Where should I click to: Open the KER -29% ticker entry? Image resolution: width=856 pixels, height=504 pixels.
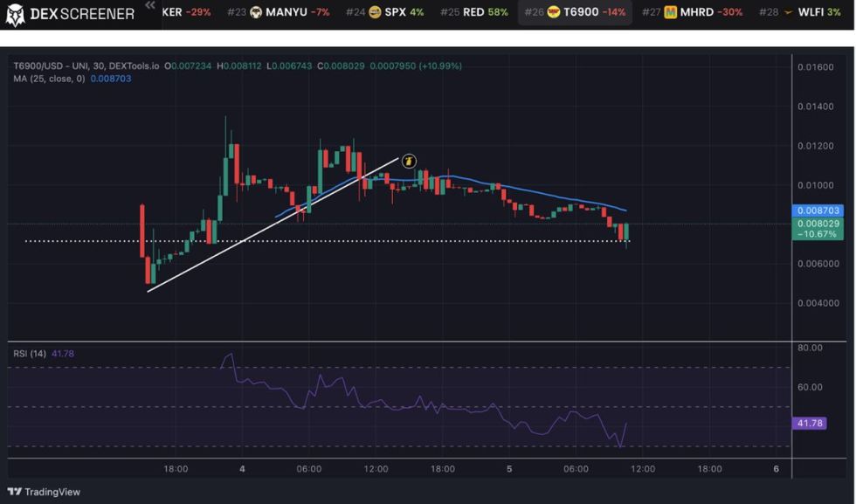point(186,12)
